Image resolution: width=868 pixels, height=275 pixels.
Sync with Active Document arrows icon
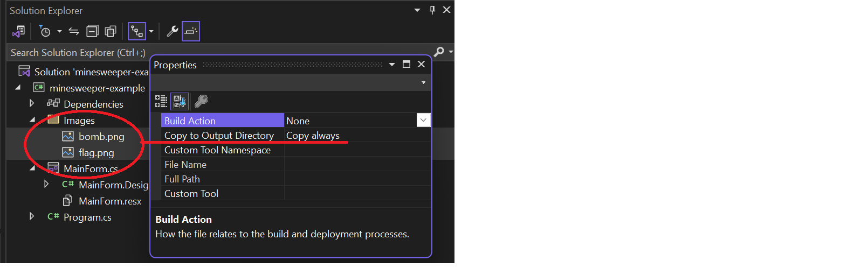coord(74,31)
